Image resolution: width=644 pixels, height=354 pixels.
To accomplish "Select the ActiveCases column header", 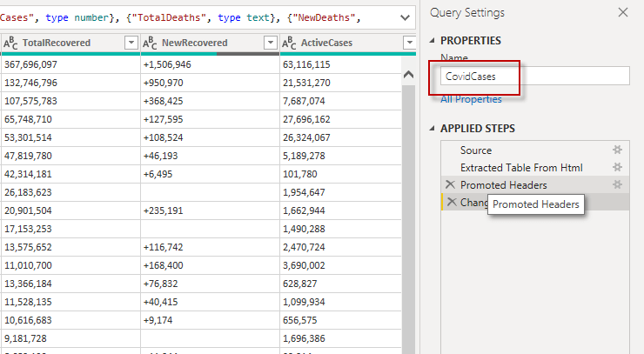I will [326, 43].
